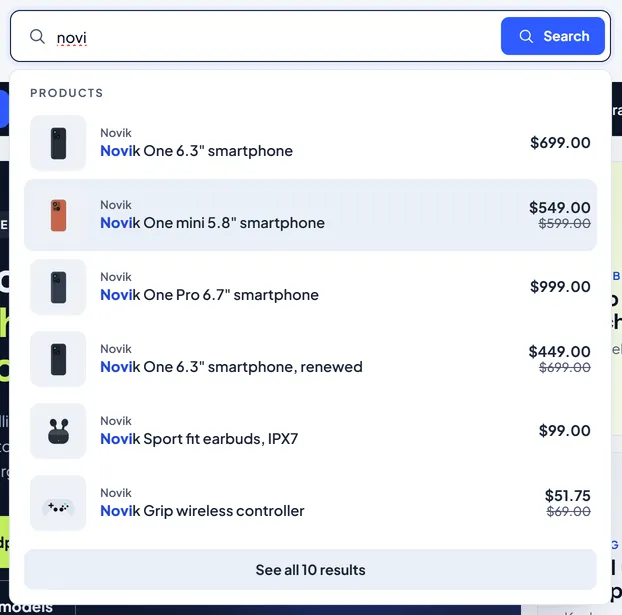The width and height of the screenshot is (622, 615).
Task: Click the $699.00 price of Novik One
Action: point(560,143)
